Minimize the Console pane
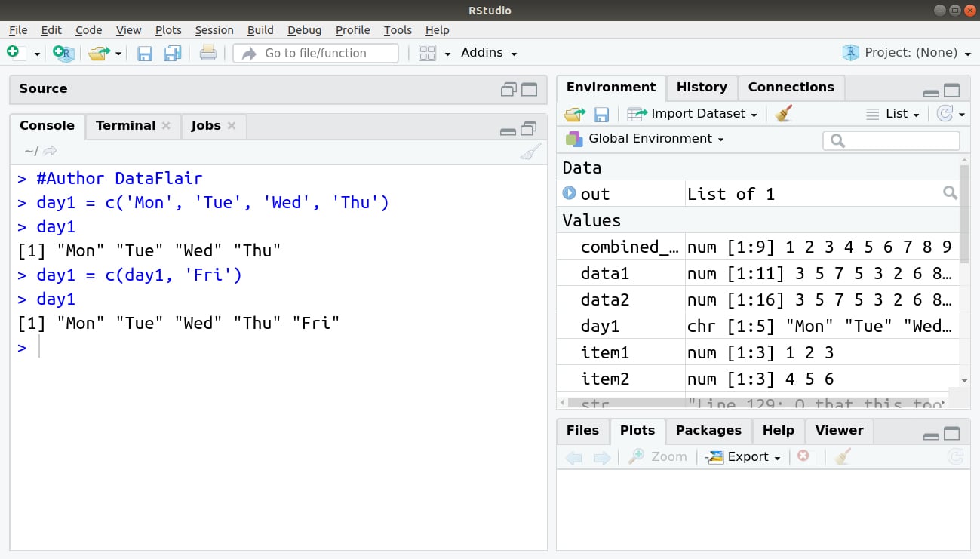Image resolution: width=980 pixels, height=559 pixels. tap(508, 131)
